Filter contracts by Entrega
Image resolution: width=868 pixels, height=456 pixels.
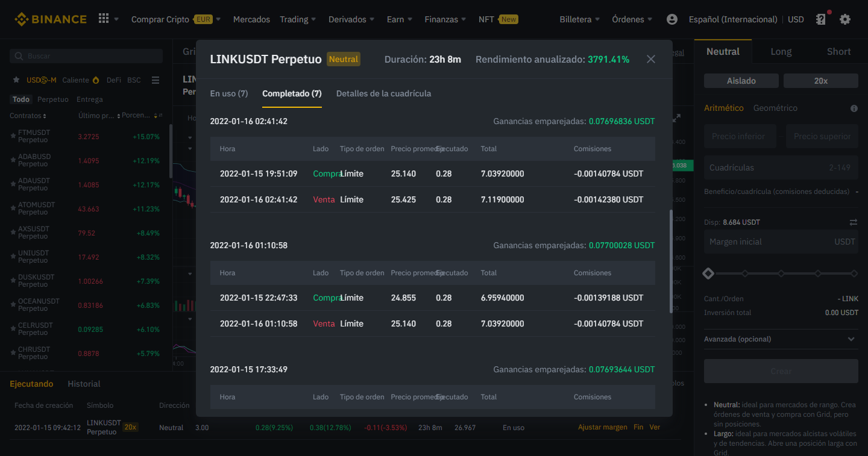[90, 99]
